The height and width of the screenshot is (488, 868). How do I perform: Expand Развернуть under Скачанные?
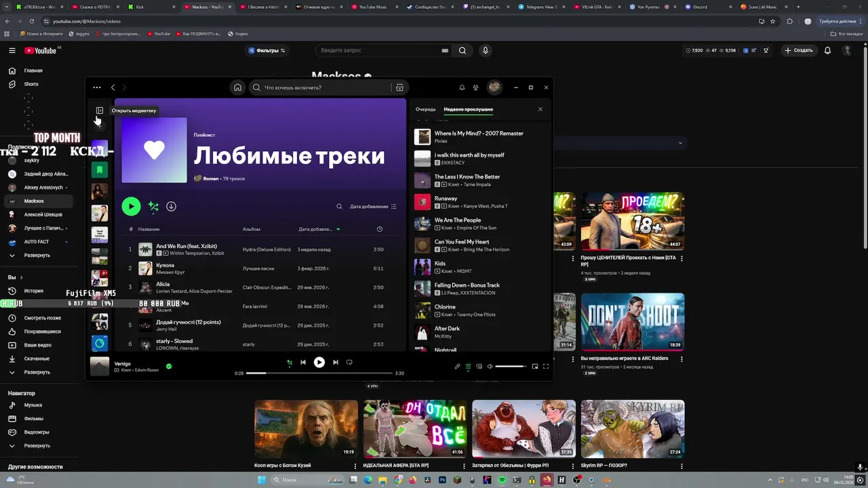pyautogui.click(x=37, y=372)
